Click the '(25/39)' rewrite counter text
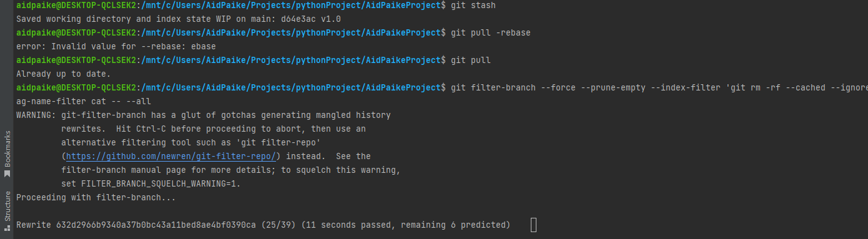The width and height of the screenshot is (868, 239). coord(279,225)
